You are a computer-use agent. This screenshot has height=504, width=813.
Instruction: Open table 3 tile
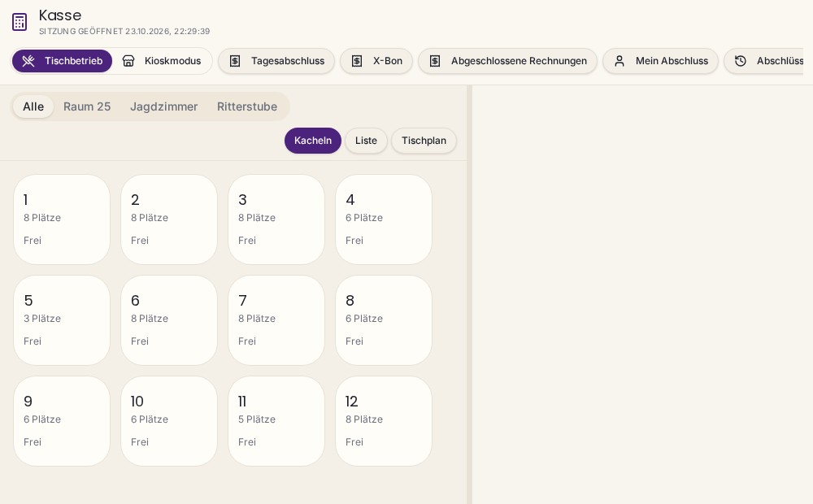(x=276, y=219)
